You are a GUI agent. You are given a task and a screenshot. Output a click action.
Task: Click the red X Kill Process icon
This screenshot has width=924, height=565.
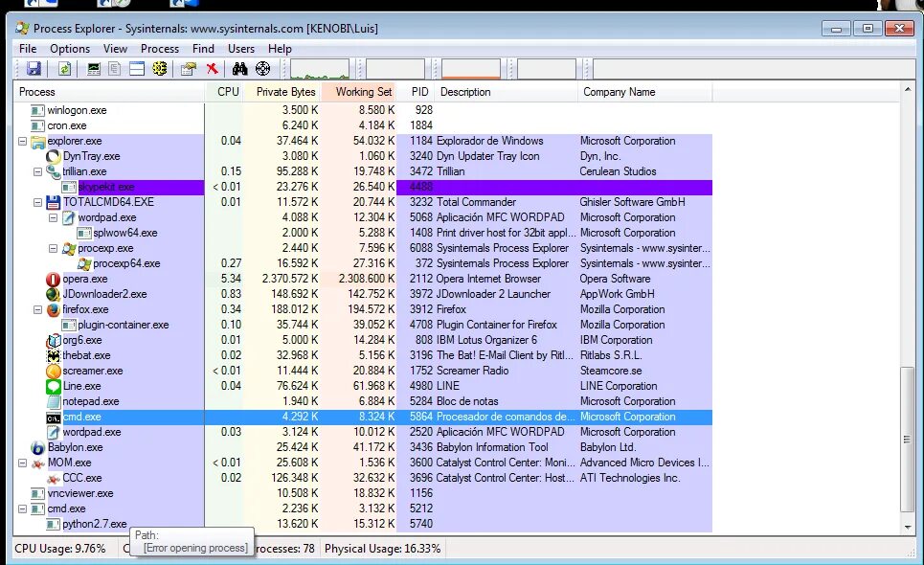click(213, 69)
